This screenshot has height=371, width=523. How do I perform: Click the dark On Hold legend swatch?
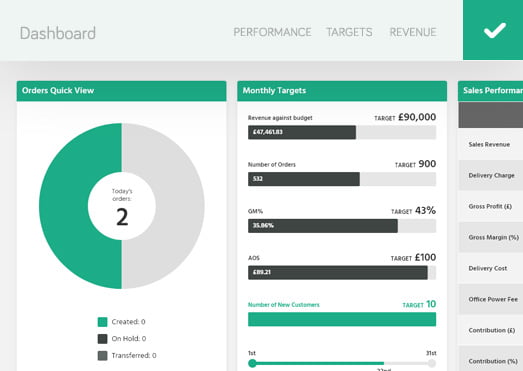[102, 339]
